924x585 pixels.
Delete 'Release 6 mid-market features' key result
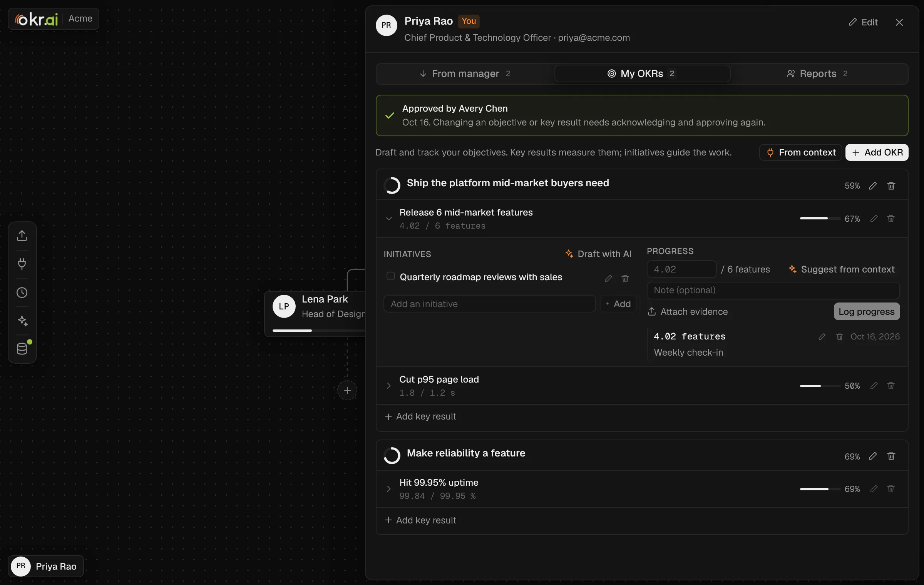pyautogui.click(x=891, y=219)
